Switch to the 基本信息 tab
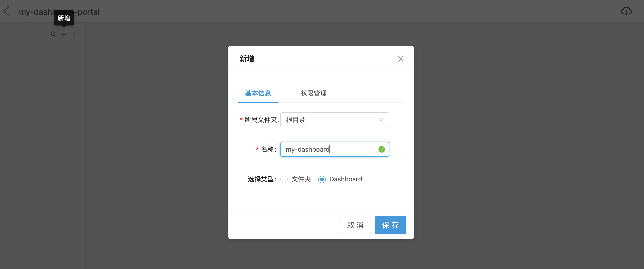This screenshot has height=269, width=644. point(258,93)
